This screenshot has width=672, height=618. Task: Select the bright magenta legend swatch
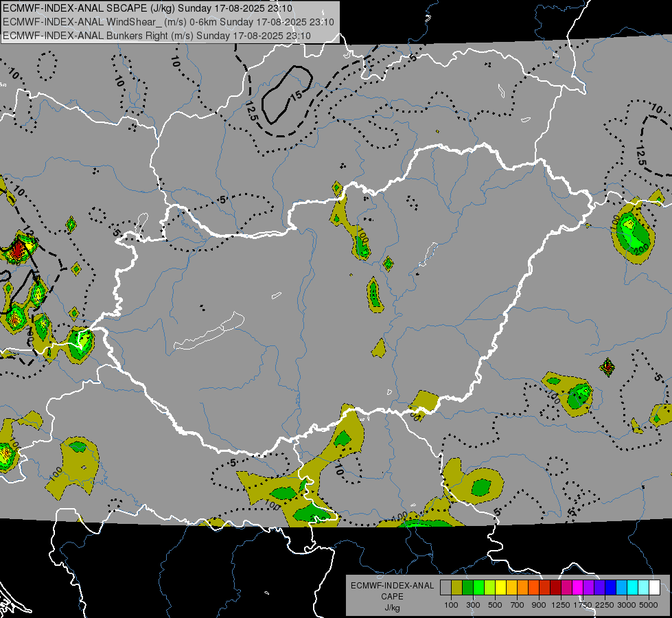578,588
